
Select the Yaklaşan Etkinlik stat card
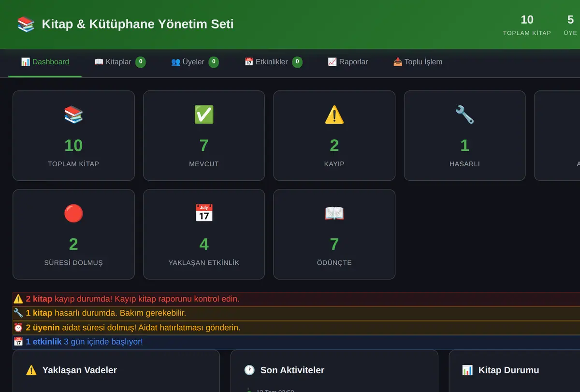tap(204, 234)
